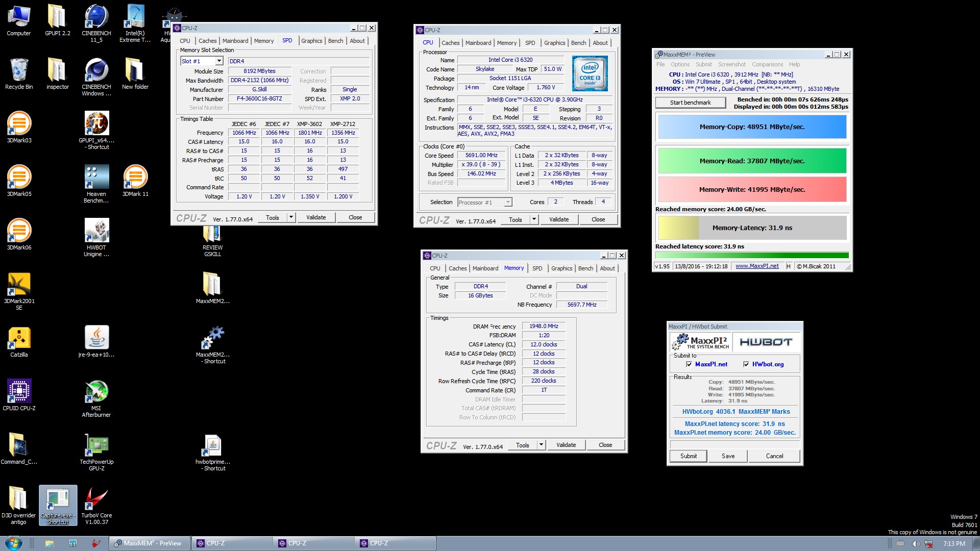Image resolution: width=980 pixels, height=551 pixels.
Task: Launch 3DMark06 desktop icon
Action: coord(19,235)
